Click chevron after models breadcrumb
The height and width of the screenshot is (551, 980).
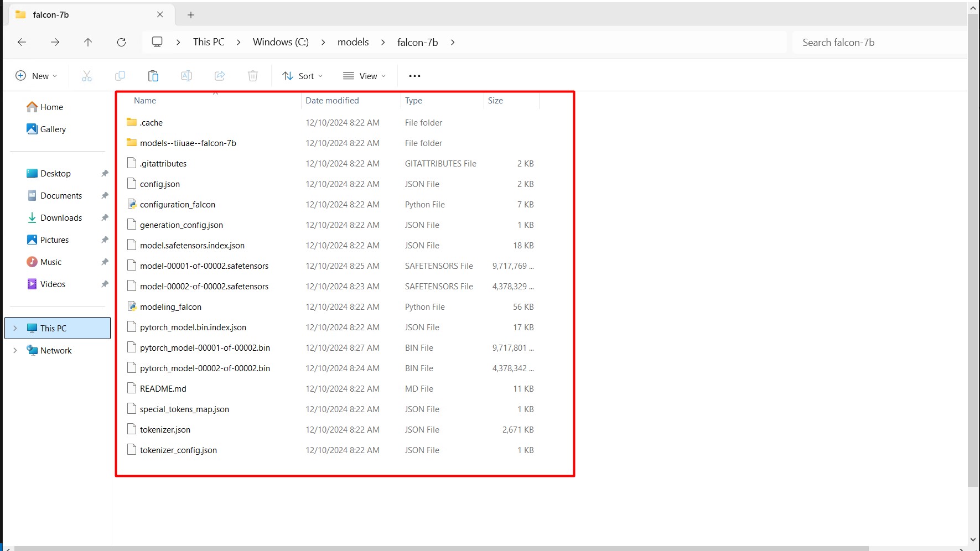[383, 42]
